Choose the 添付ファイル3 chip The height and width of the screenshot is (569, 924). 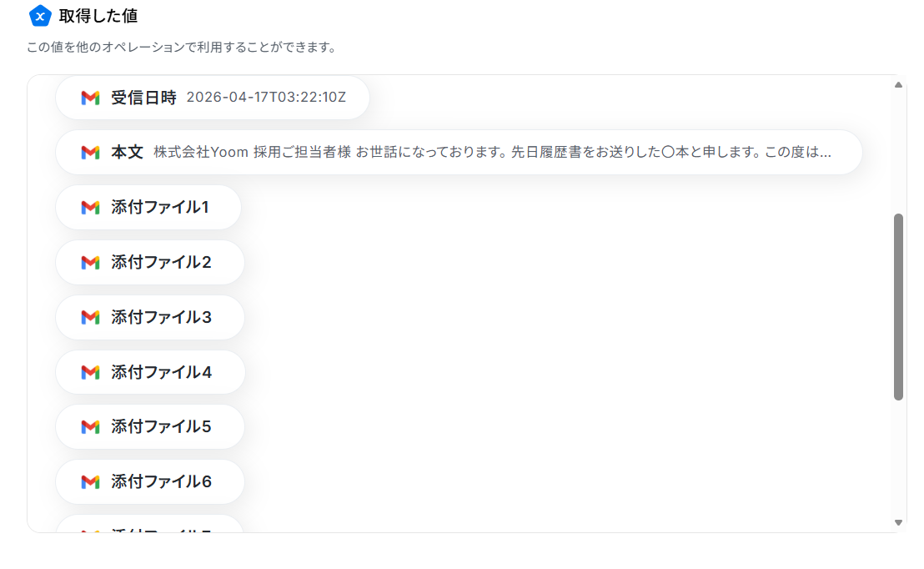coord(150,317)
